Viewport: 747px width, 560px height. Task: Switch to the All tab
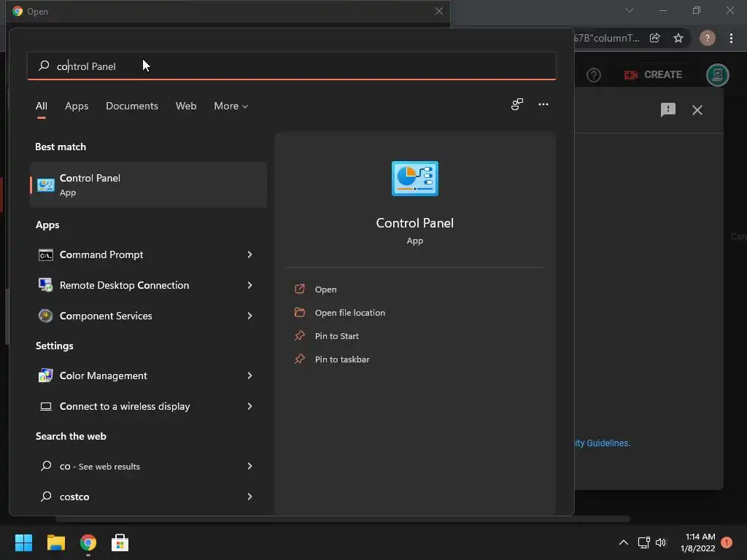pos(42,106)
